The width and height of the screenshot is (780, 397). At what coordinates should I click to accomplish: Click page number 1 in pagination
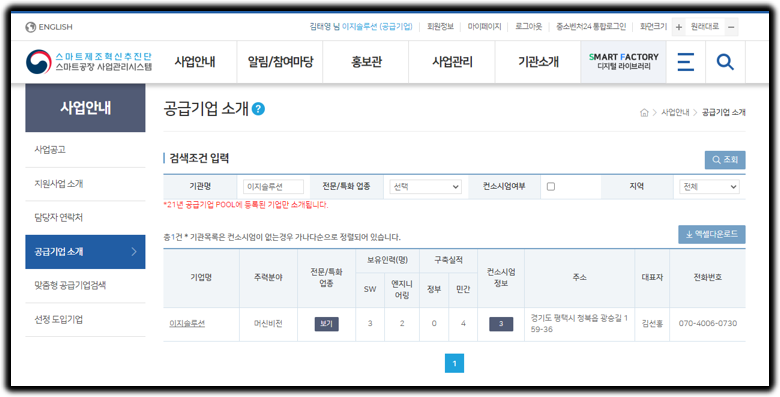454,364
